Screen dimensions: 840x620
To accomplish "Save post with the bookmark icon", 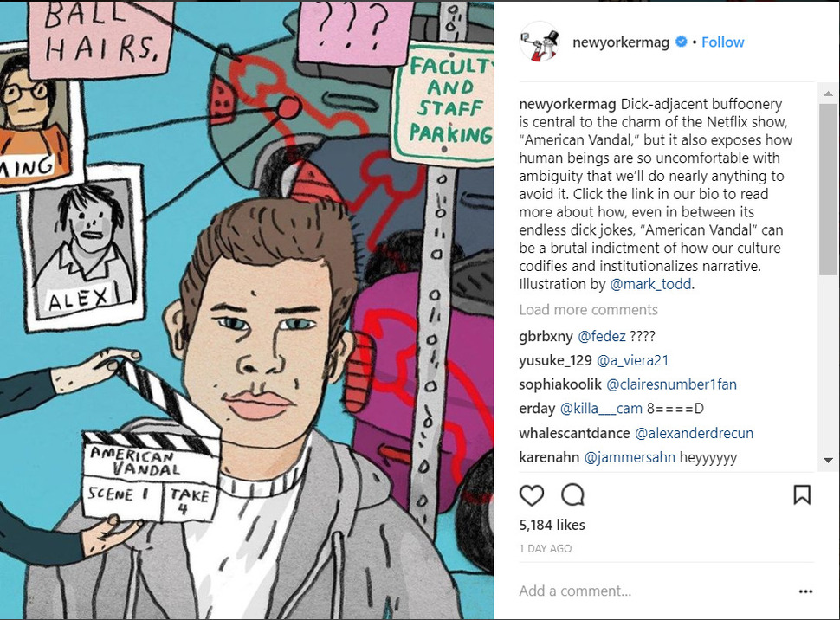I will coord(802,494).
